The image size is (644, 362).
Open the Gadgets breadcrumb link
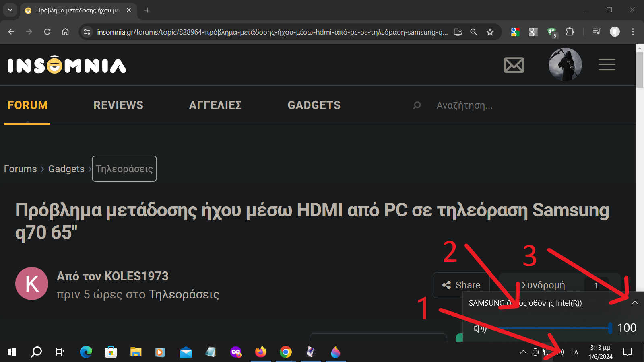pos(66,169)
